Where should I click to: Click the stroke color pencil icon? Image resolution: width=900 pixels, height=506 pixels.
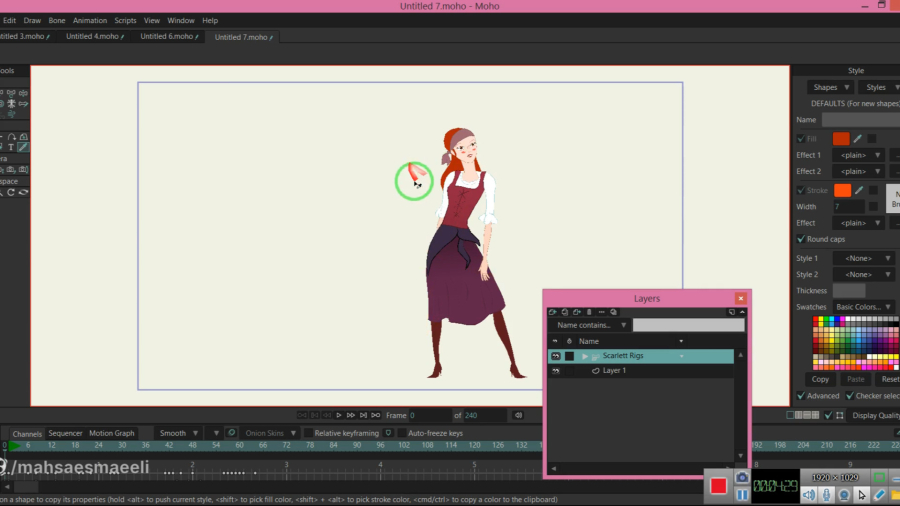click(x=859, y=190)
